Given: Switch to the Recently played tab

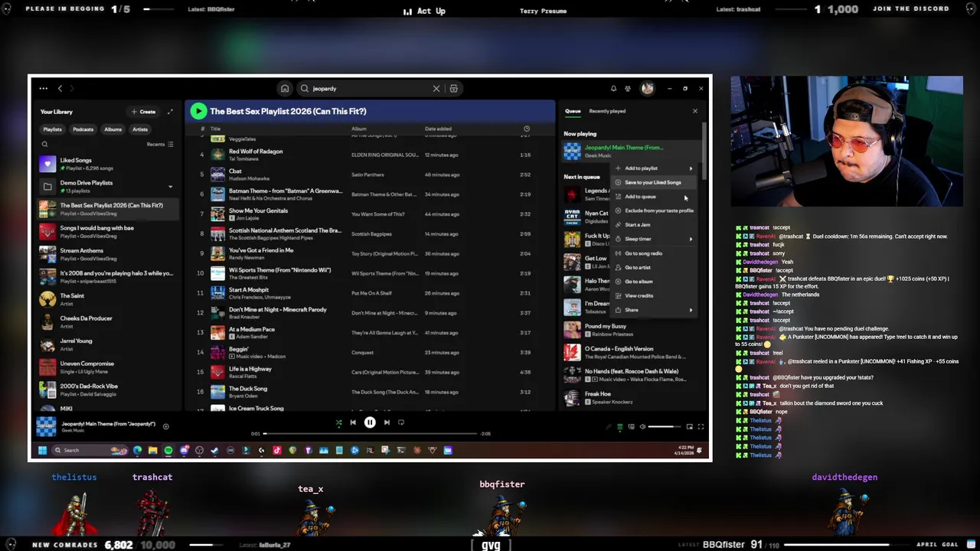Looking at the screenshot, I should (607, 111).
